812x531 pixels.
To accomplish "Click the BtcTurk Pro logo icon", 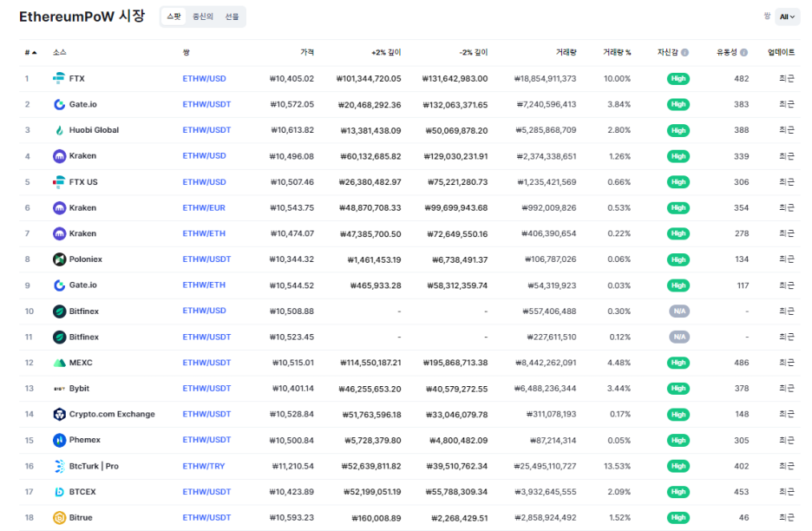I will [59, 466].
